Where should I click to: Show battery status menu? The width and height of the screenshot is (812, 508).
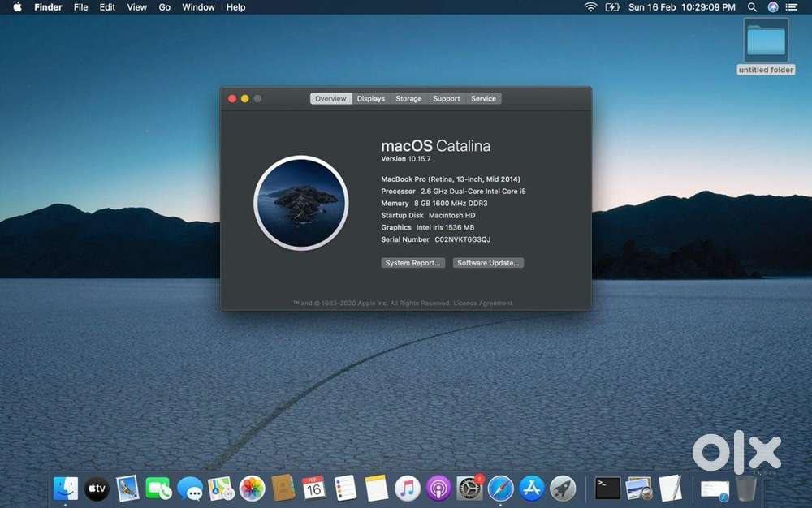[x=613, y=7]
